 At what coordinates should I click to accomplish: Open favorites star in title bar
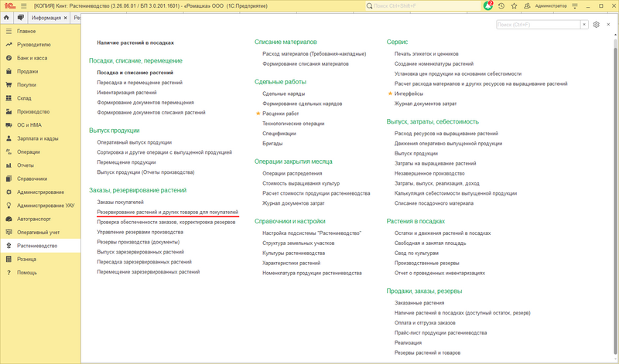(514, 6)
